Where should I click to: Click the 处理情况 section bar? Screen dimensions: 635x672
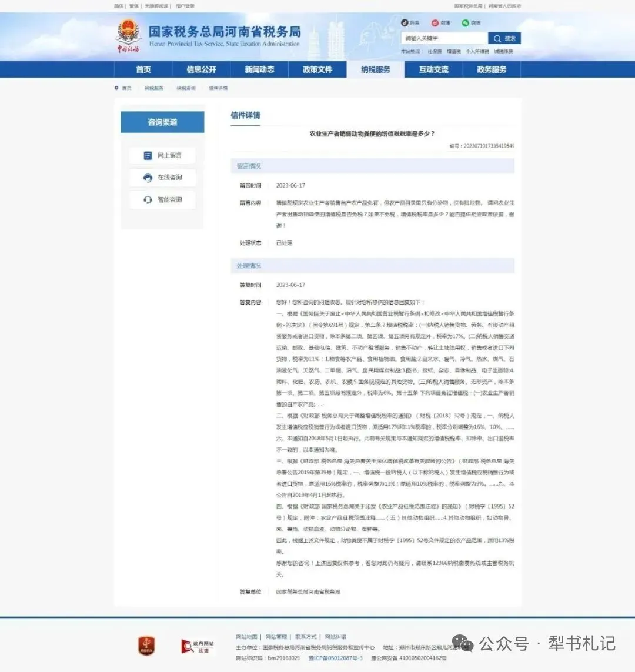click(x=373, y=266)
